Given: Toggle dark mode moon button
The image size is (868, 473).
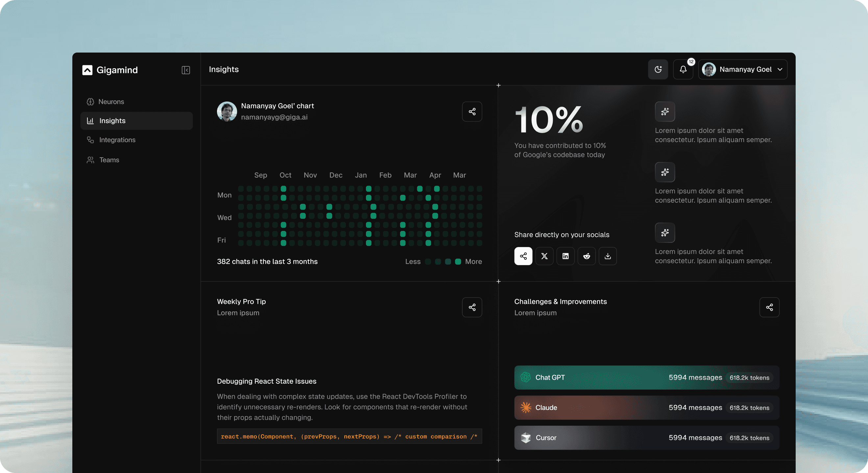Looking at the screenshot, I should pyautogui.click(x=658, y=69).
